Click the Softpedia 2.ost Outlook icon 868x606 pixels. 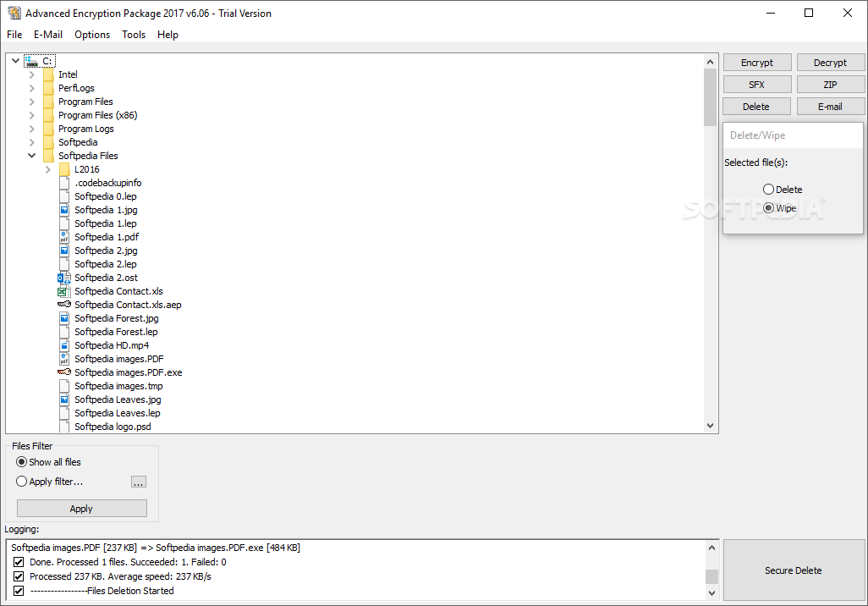click(x=64, y=278)
